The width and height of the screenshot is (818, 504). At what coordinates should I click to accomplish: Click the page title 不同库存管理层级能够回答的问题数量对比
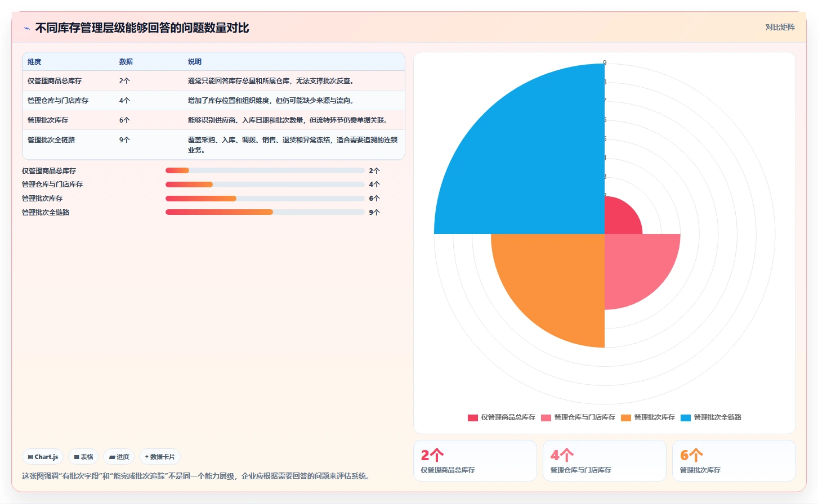[x=142, y=28]
